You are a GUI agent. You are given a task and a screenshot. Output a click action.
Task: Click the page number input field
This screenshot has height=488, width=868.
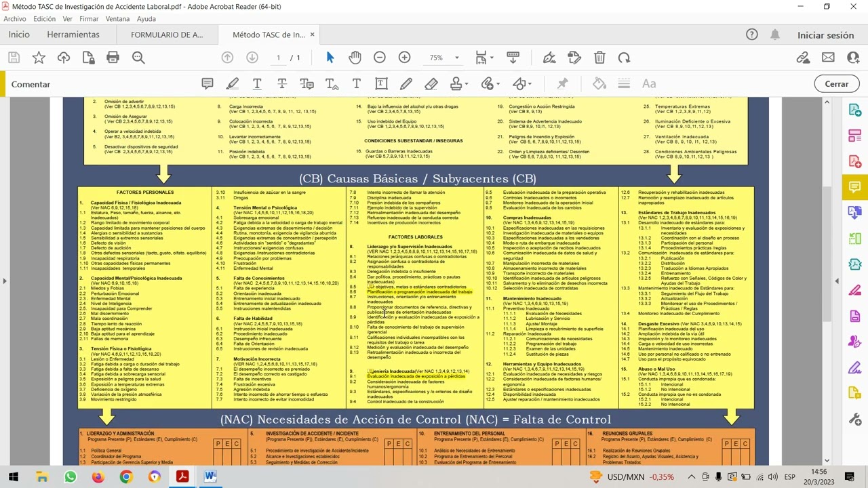coord(278,58)
